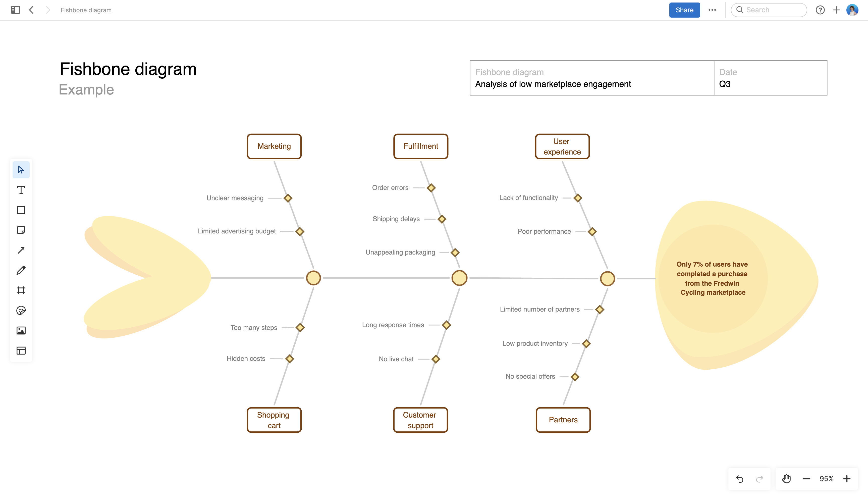This screenshot has width=868, height=500.
Task: Click the Share button
Action: coord(684,10)
